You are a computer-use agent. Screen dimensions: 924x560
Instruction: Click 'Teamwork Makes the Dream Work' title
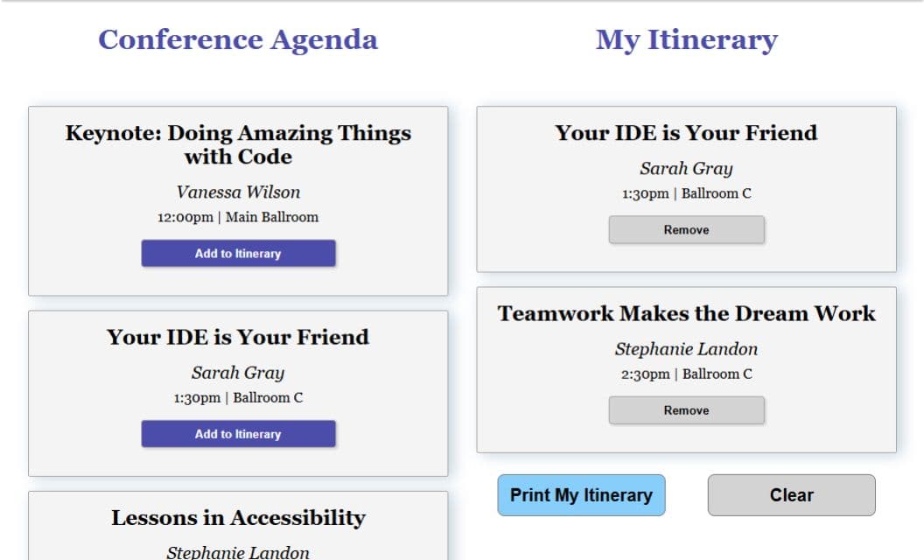tap(687, 313)
